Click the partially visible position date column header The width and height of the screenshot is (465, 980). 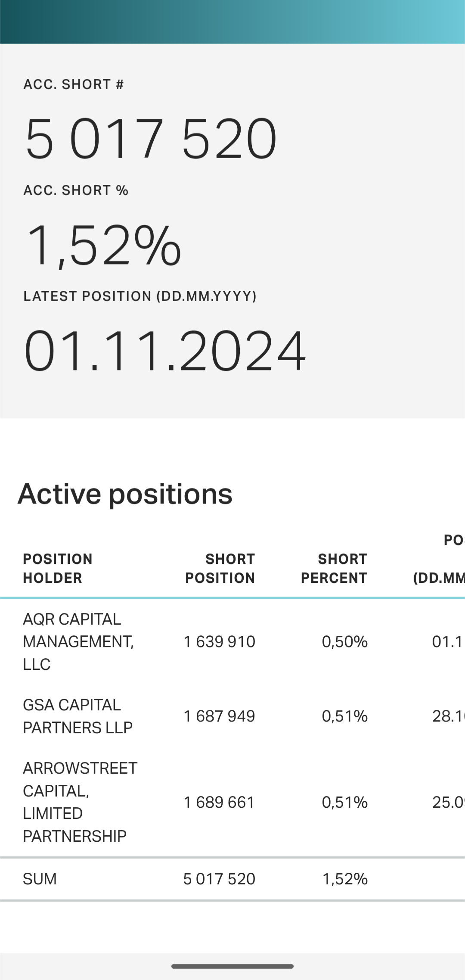439,559
